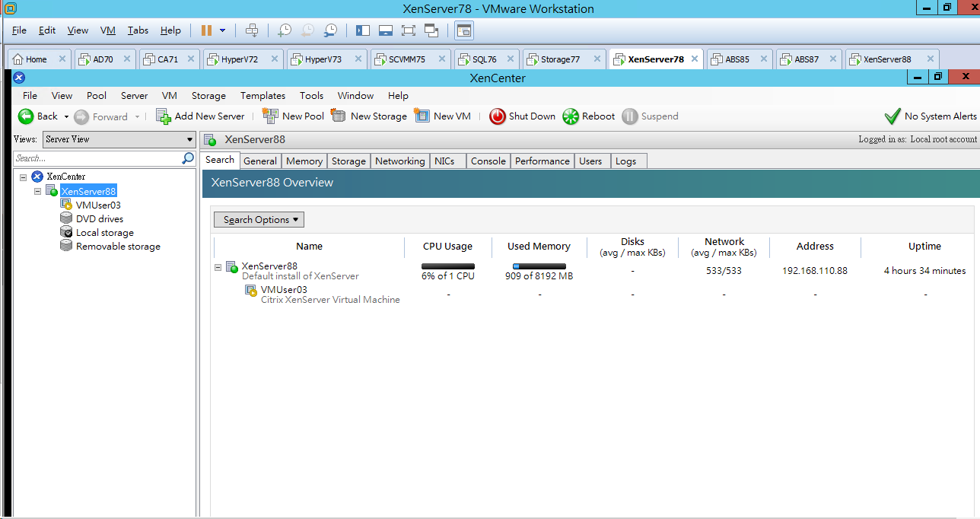980x519 pixels.
Task: Close the CA71 VM tab
Action: (x=190, y=59)
